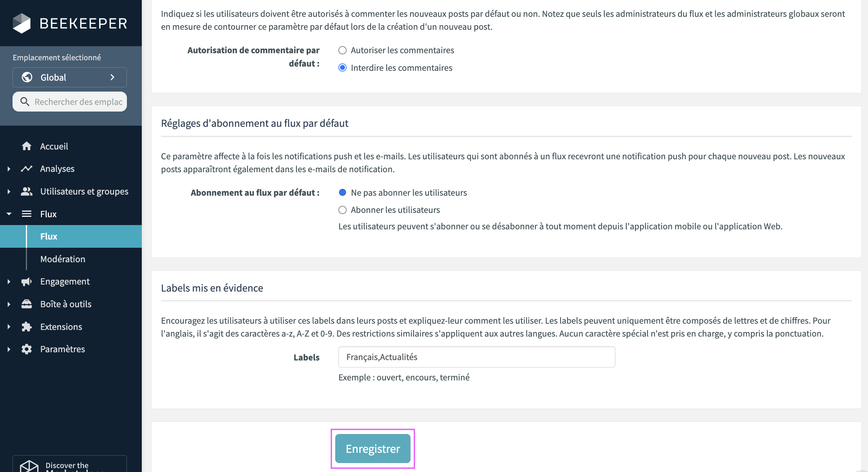This screenshot has height=472, width=868.
Task: Click the Analyses chart icon
Action: pos(27,168)
